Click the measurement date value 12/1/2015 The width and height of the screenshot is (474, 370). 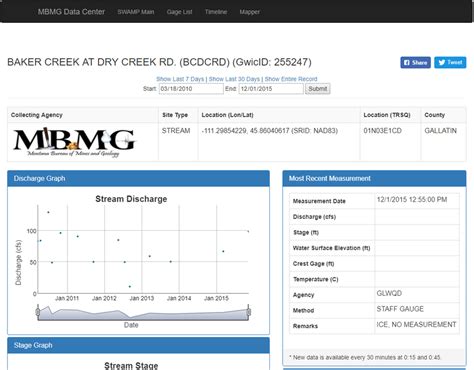[412, 200]
